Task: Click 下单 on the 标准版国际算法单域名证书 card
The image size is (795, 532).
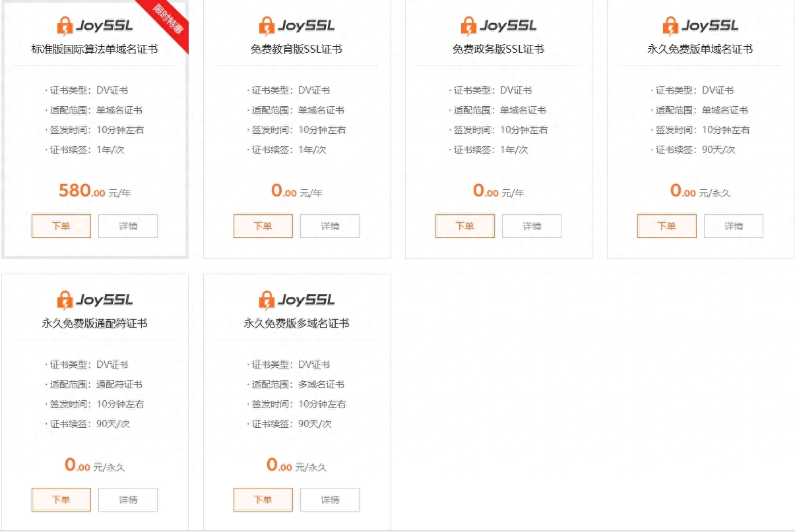Action: coord(61,226)
